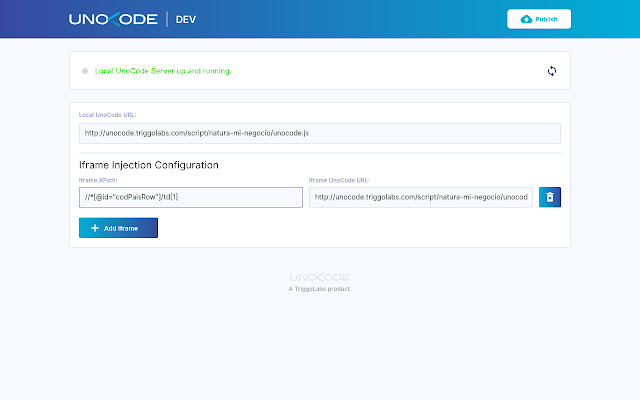
Task: Click the Add Iframe button
Action: 118,228
